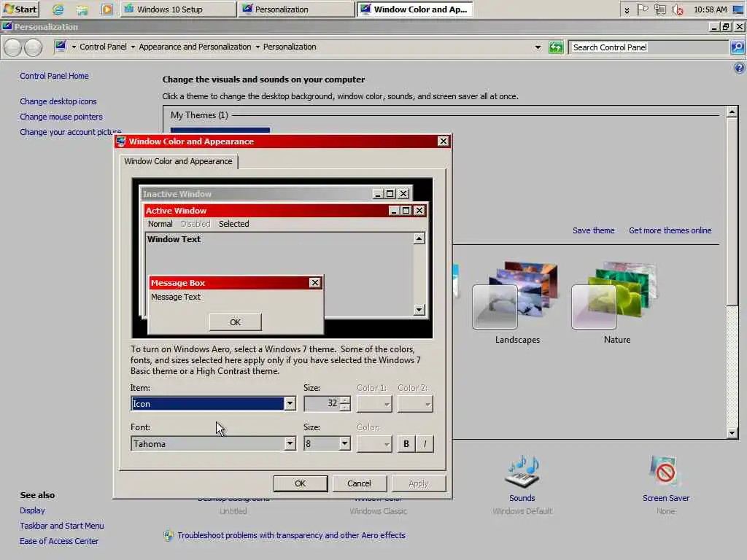Image resolution: width=747 pixels, height=560 pixels.
Task: Expand Appearance and Personalization breadcrumb arrow
Action: (x=258, y=47)
